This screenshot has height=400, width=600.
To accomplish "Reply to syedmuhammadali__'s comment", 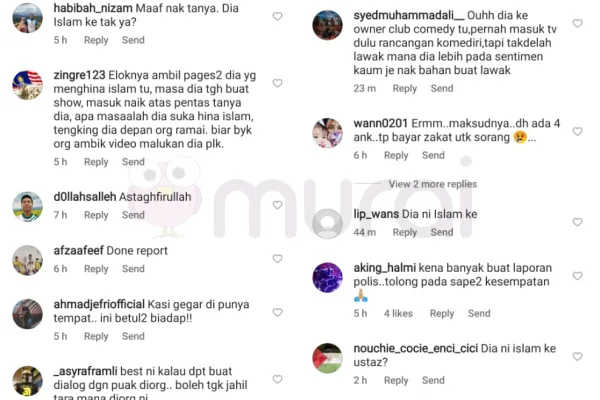I will [404, 88].
